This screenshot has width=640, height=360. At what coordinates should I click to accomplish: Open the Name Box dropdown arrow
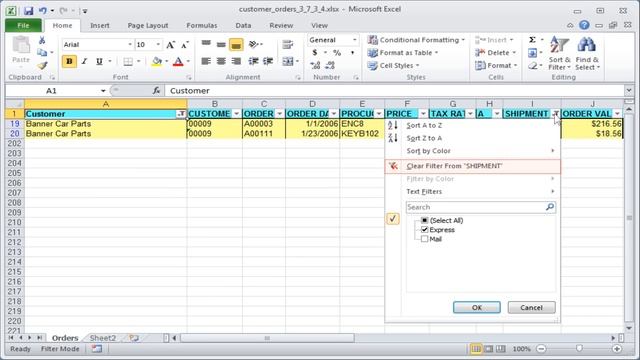click(x=103, y=91)
